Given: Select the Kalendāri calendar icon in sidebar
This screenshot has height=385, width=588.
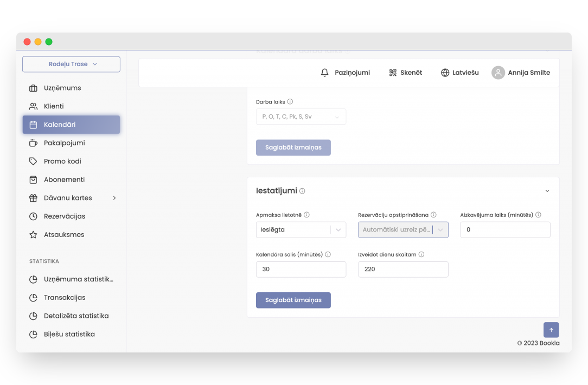Looking at the screenshot, I should point(34,124).
